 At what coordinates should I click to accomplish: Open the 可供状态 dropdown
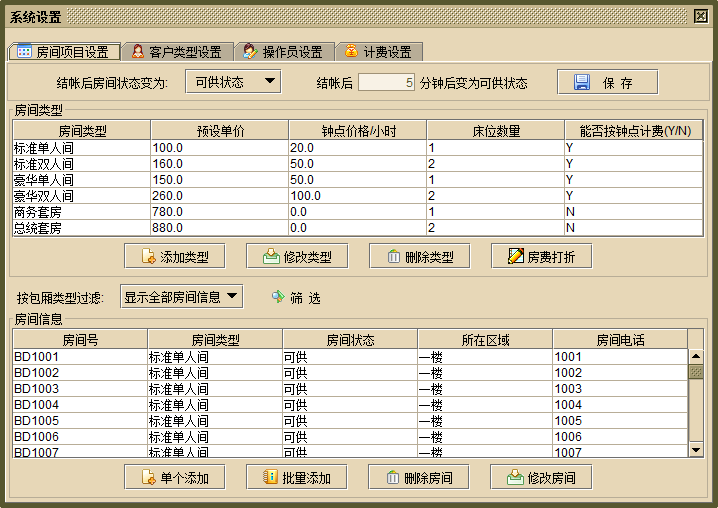point(233,82)
